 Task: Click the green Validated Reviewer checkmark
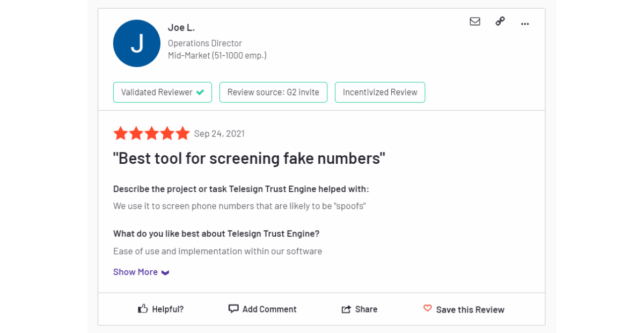(x=200, y=92)
